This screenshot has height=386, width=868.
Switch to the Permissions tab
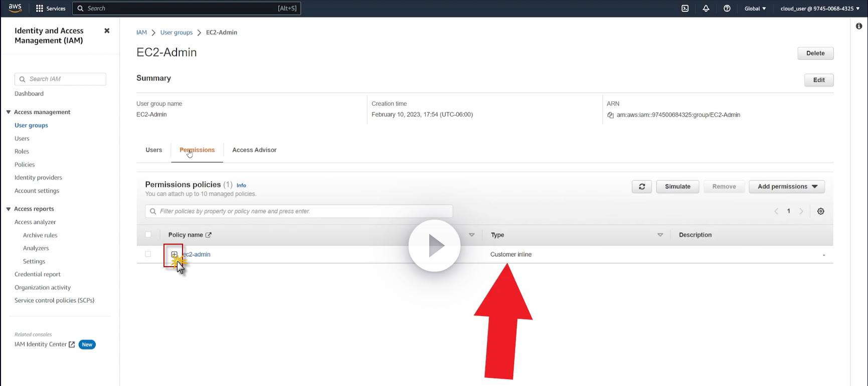point(197,150)
